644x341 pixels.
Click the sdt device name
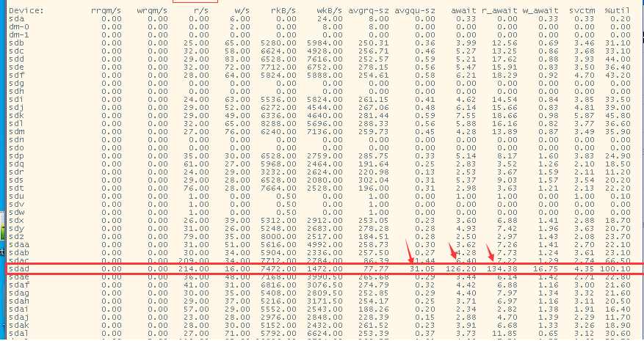tap(15, 188)
